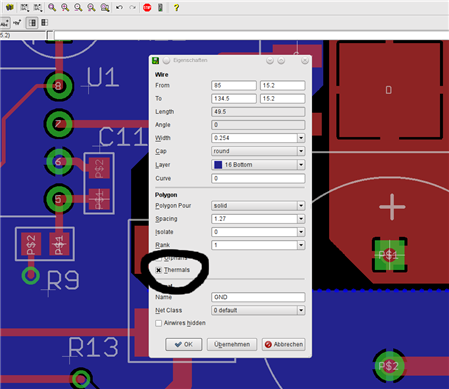Toggle the Thermals checkbox
The image size is (449, 389).
pos(159,270)
